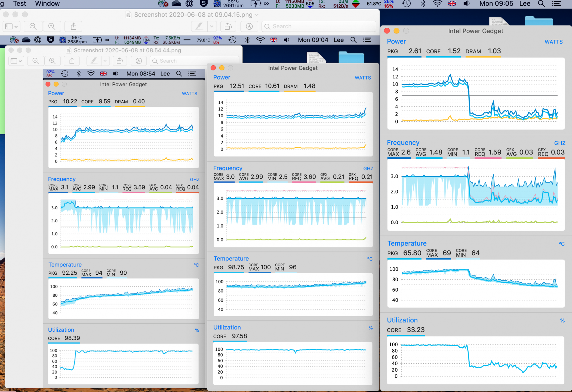Open the Time Machine icon in the top menu bar
This screenshot has width=572, height=392.
point(406,3)
